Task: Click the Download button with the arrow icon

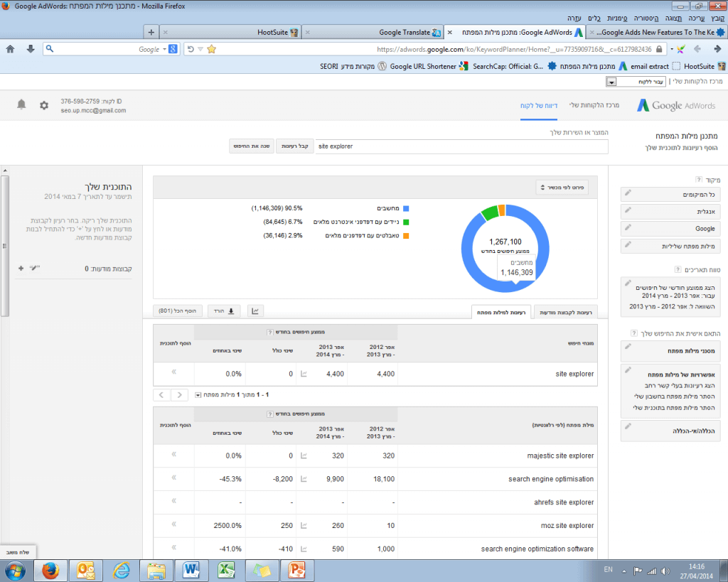Action: coord(224,311)
